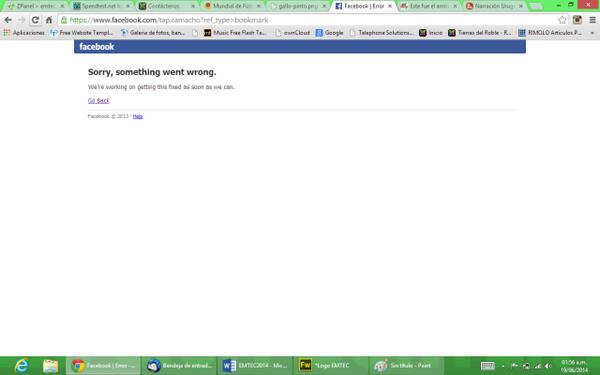Open the volume speaker icon
The image size is (600, 375).
click(x=548, y=366)
